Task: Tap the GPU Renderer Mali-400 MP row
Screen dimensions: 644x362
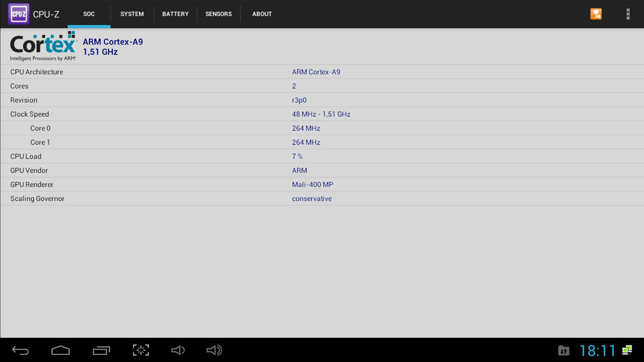Action: 322,184
